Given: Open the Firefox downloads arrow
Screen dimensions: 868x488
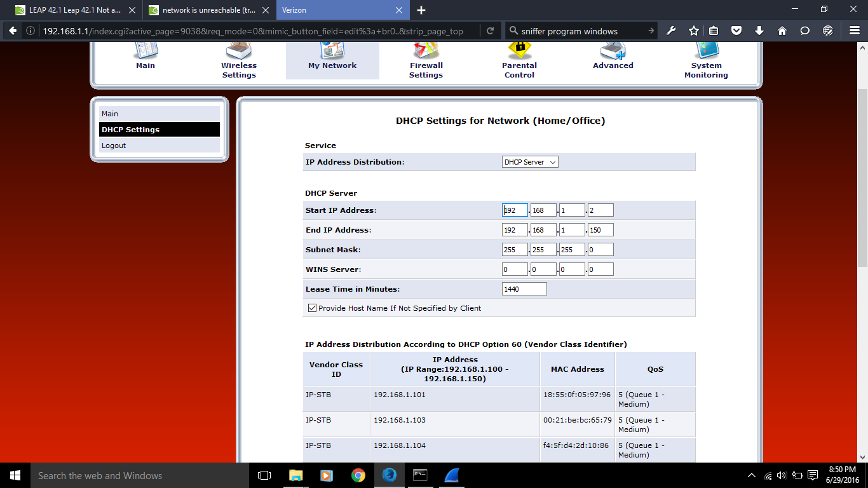Looking at the screenshot, I should pyautogui.click(x=759, y=31).
